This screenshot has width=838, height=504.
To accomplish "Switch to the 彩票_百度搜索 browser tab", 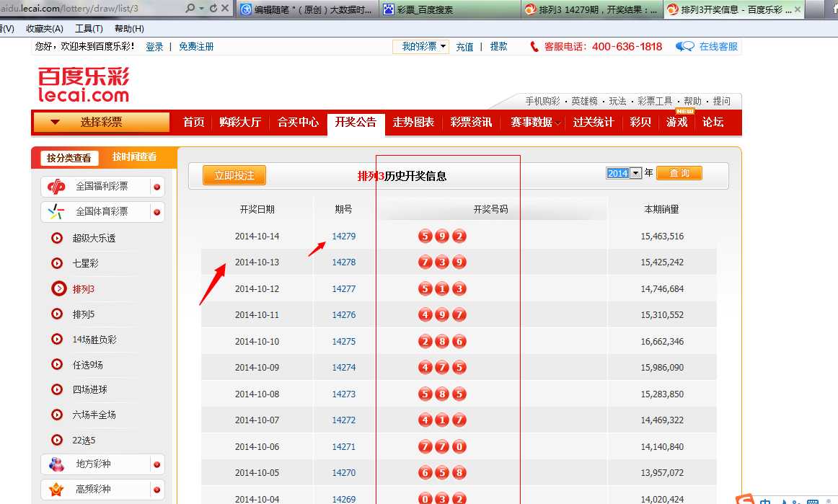I will point(451,9).
